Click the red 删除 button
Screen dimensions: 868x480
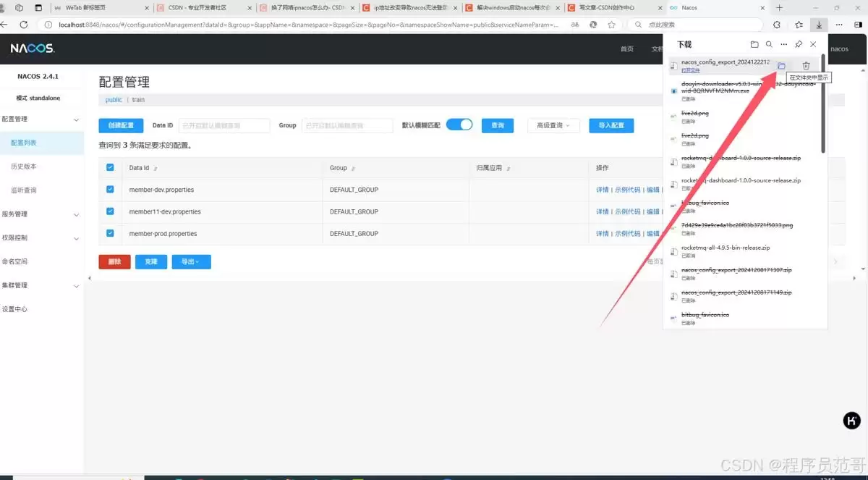(114, 261)
